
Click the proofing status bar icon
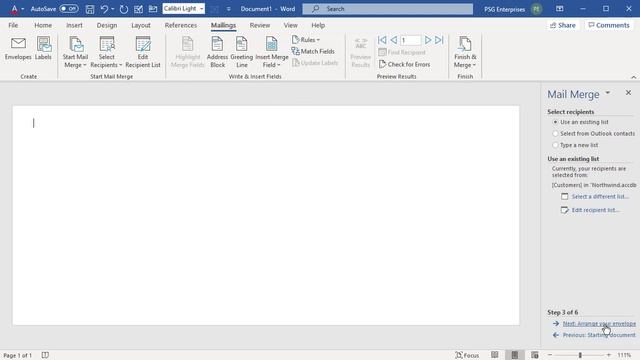(x=45, y=355)
